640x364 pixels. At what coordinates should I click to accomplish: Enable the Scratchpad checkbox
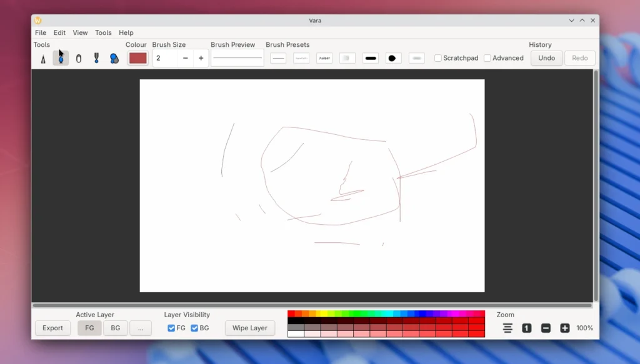coord(438,58)
